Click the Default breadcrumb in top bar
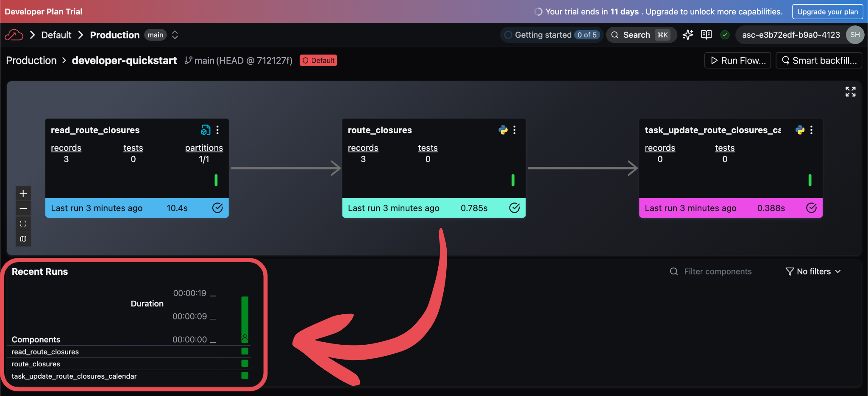The width and height of the screenshot is (868, 396). click(x=56, y=35)
